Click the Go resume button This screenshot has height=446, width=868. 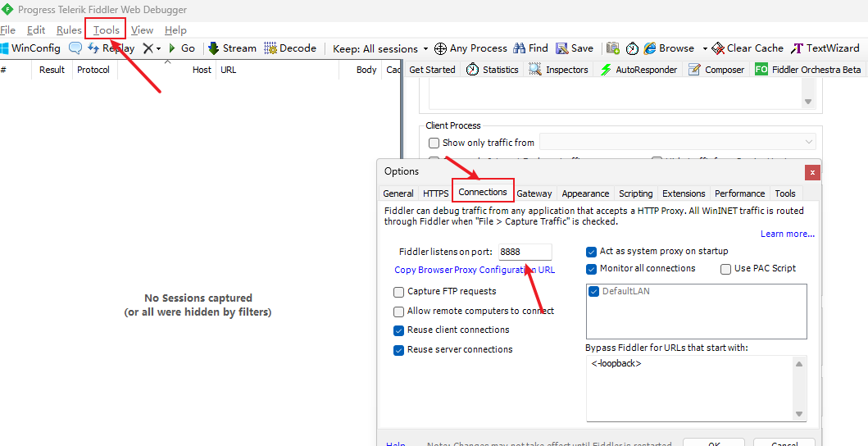tap(182, 48)
